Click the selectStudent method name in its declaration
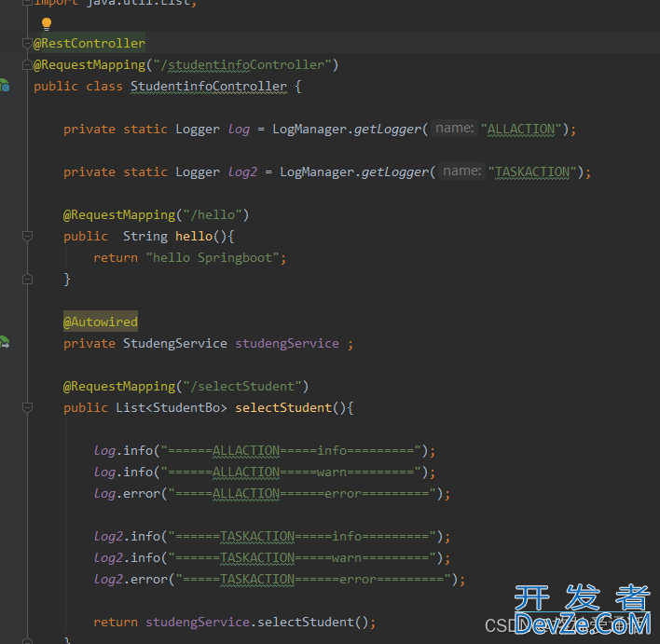The height and width of the screenshot is (644, 660). point(283,407)
